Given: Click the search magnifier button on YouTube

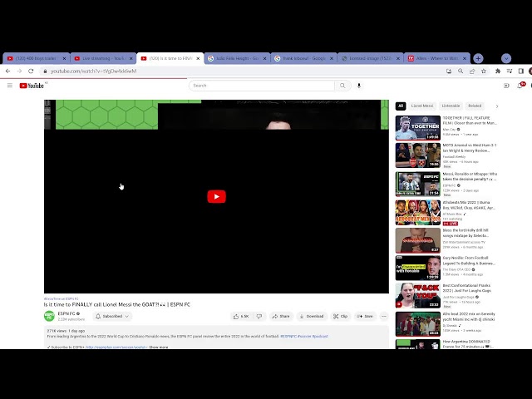Looking at the screenshot, I should (342, 86).
